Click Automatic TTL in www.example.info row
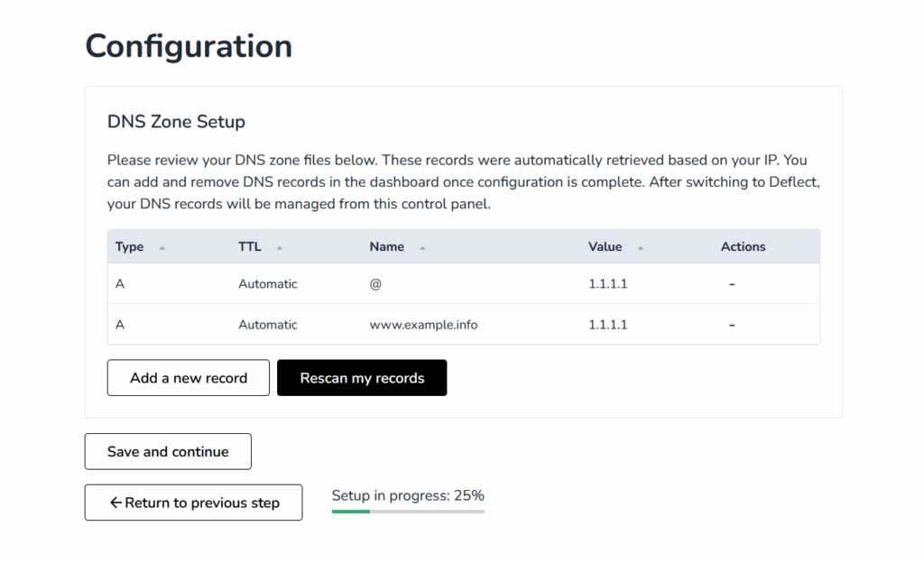 [x=267, y=325]
